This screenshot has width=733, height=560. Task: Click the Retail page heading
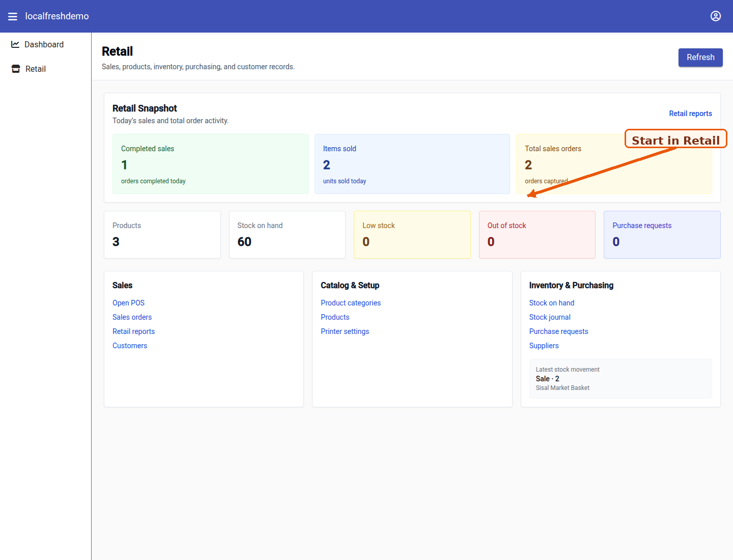[x=117, y=51]
